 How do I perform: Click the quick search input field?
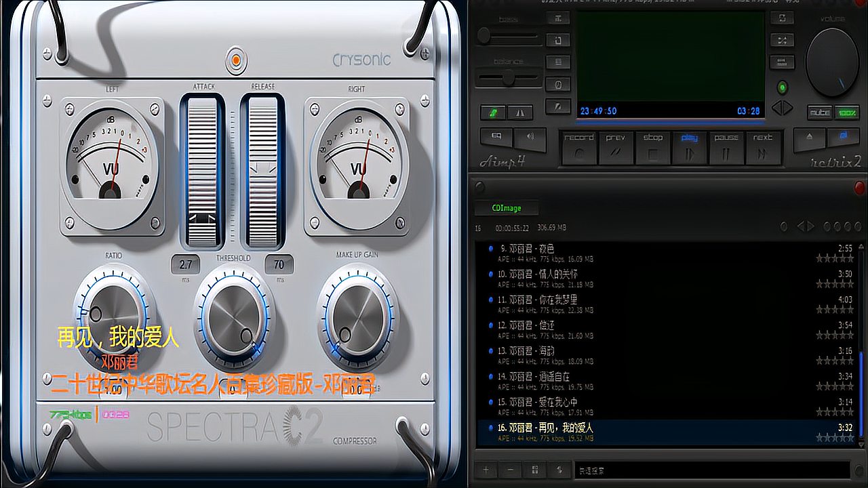(712, 470)
